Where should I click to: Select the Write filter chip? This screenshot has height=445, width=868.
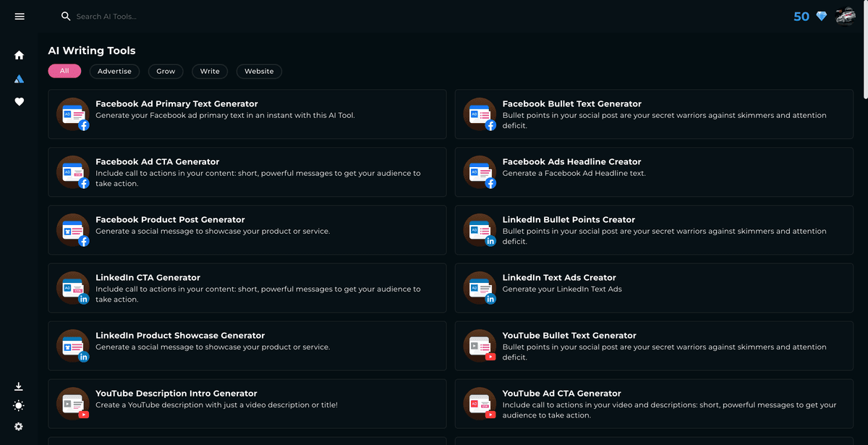click(x=210, y=71)
